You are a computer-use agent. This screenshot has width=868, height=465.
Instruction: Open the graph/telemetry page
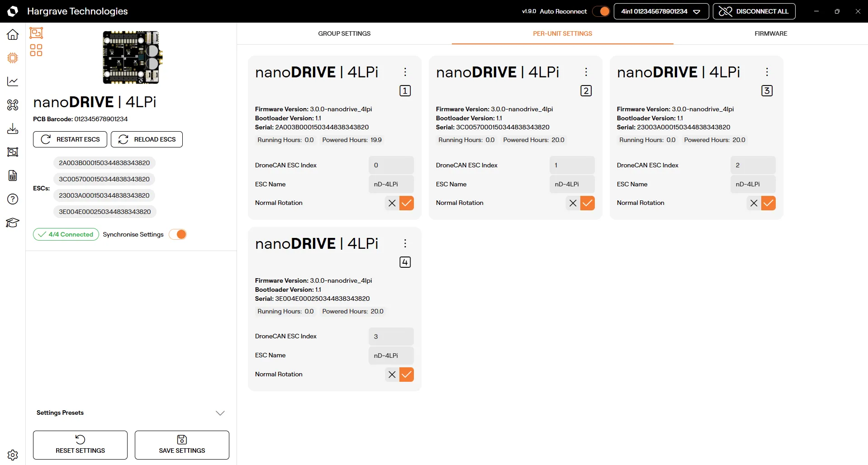coord(13,81)
